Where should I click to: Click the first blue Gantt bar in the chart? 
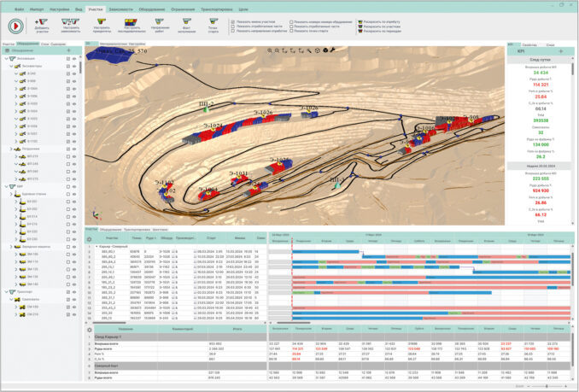(325, 252)
